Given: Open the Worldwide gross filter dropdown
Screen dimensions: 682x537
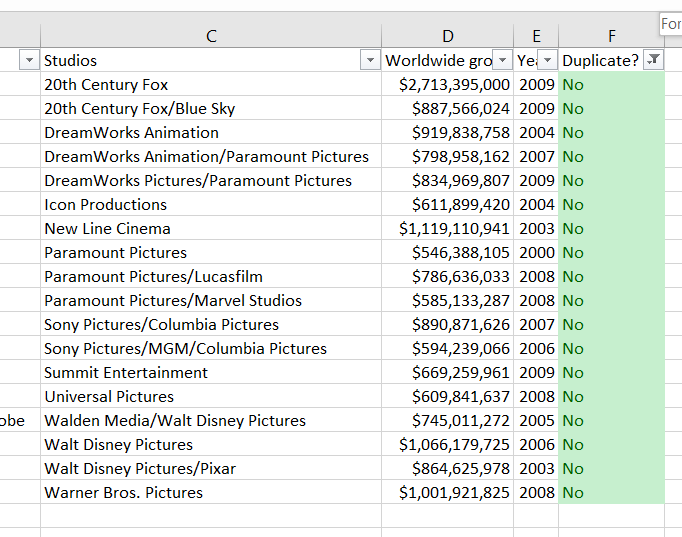Looking at the screenshot, I should 502,60.
